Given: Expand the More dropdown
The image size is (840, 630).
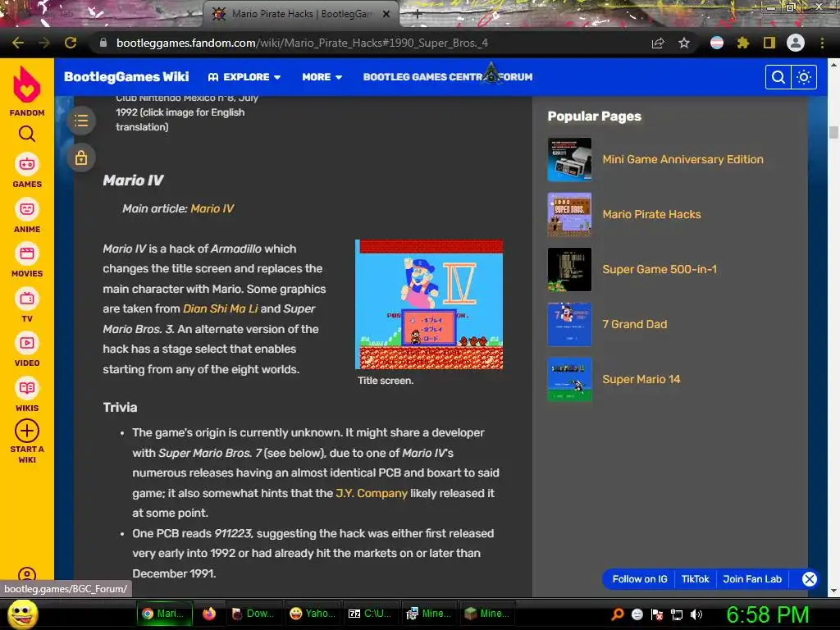Looking at the screenshot, I should point(322,77).
